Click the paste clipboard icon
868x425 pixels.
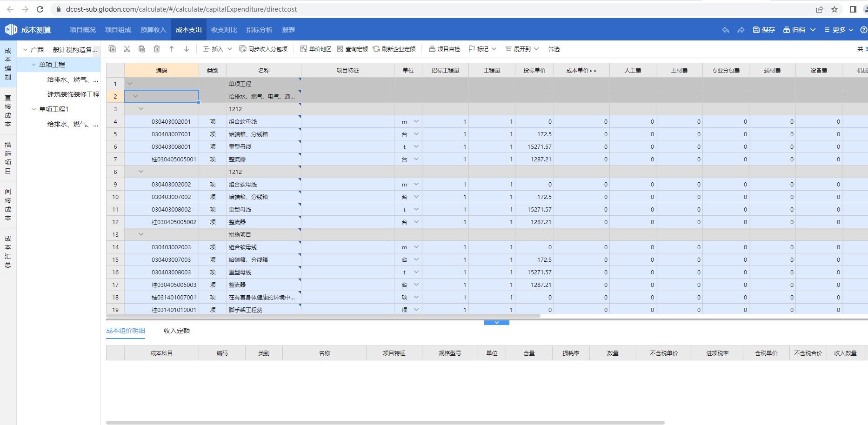[x=142, y=49]
